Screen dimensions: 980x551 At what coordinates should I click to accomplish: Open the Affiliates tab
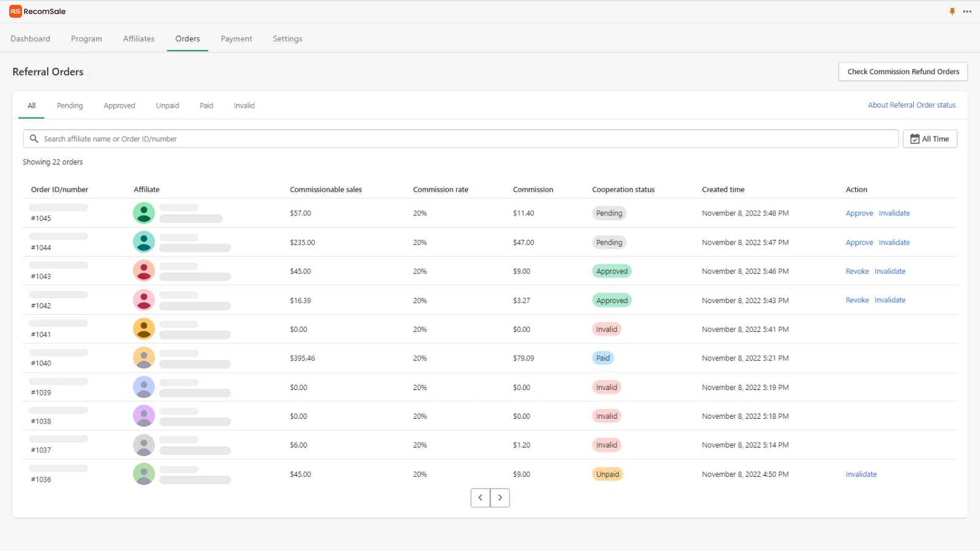[138, 39]
